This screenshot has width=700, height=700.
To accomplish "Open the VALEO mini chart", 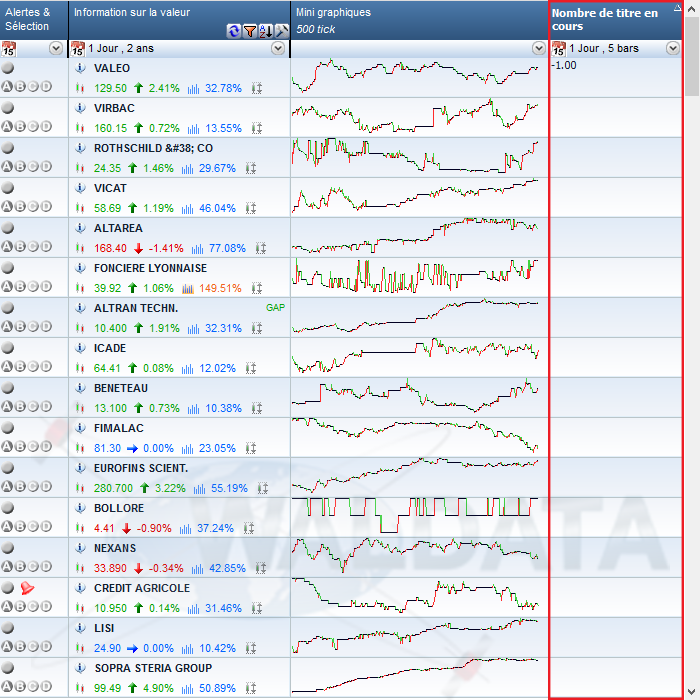I will (x=415, y=75).
